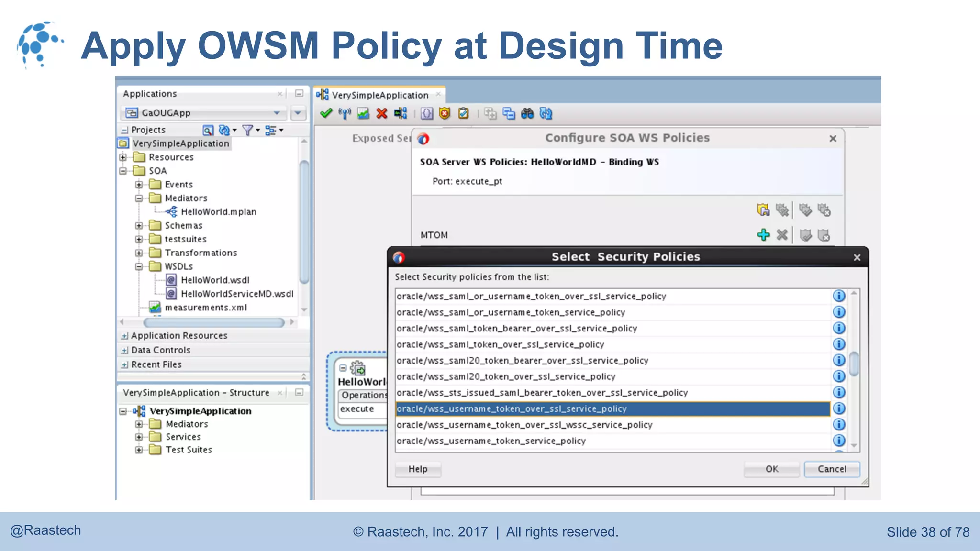Expand Application Resources section
This screenshot has width=980, height=551.
(x=125, y=336)
